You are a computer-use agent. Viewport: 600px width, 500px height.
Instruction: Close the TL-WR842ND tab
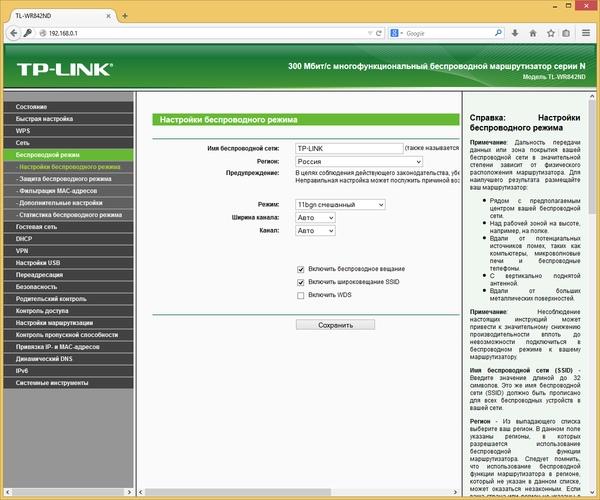coord(108,16)
